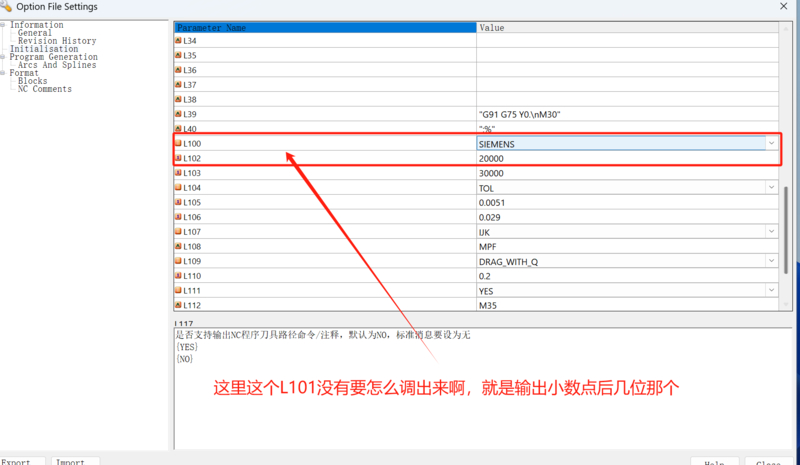Click the Help button
Screen dimensions: 800x465
tap(714, 462)
